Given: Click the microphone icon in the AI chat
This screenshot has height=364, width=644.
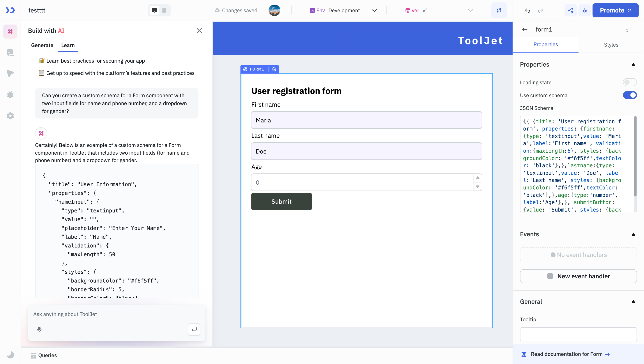Looking at the screenshot, I should click(39, 329).
